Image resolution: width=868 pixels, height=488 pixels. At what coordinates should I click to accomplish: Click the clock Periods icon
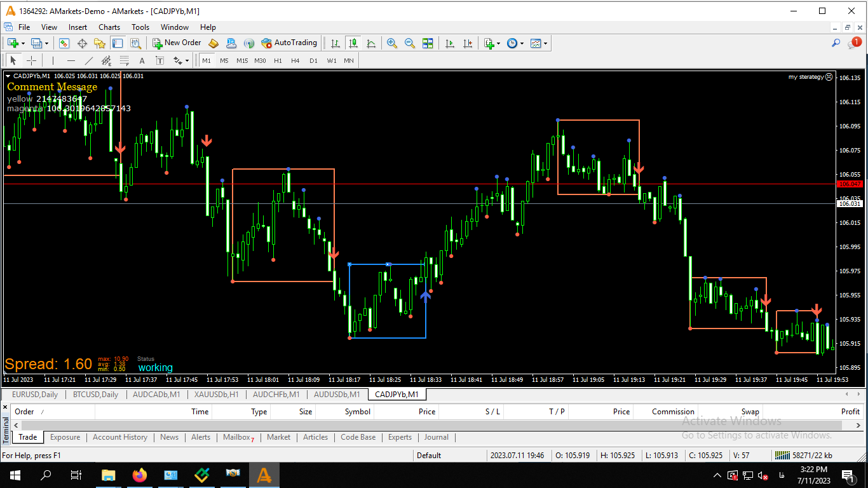[512, 43]
